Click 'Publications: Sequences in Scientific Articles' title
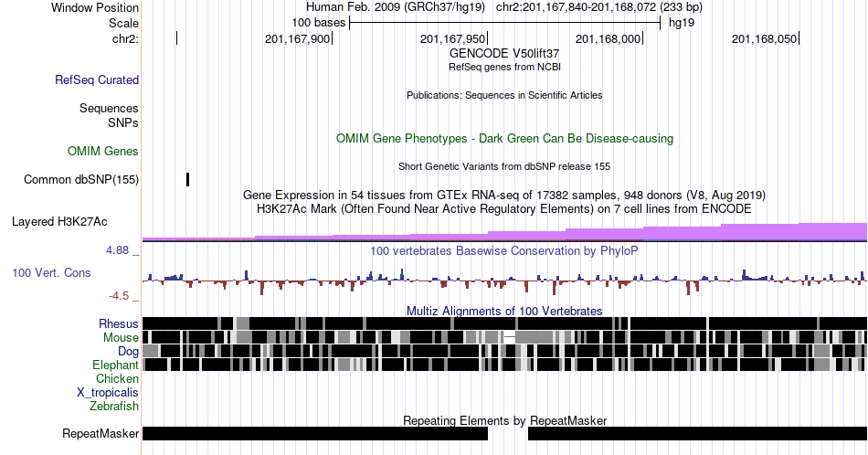This screenshot has width=868, height=455. (x=504, y=95)
